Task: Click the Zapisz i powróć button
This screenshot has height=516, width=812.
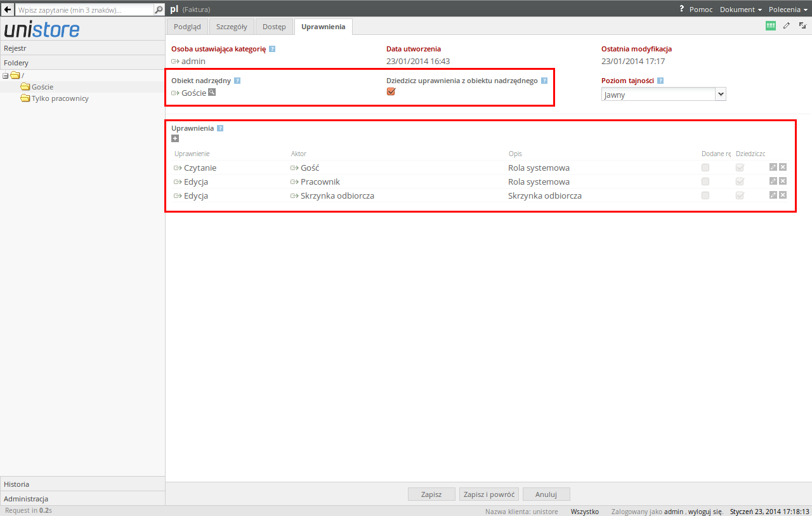Action: click(489, 494)
